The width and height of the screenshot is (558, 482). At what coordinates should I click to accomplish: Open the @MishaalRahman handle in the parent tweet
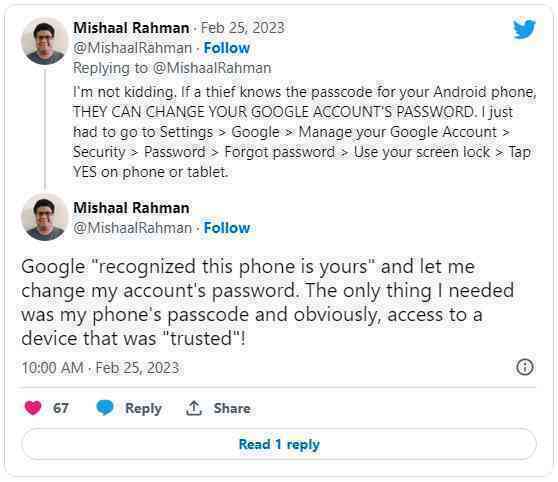(x=132, y=48)
